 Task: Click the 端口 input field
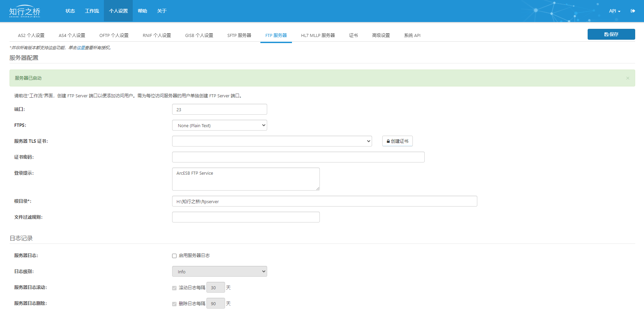tap(219, 110)
